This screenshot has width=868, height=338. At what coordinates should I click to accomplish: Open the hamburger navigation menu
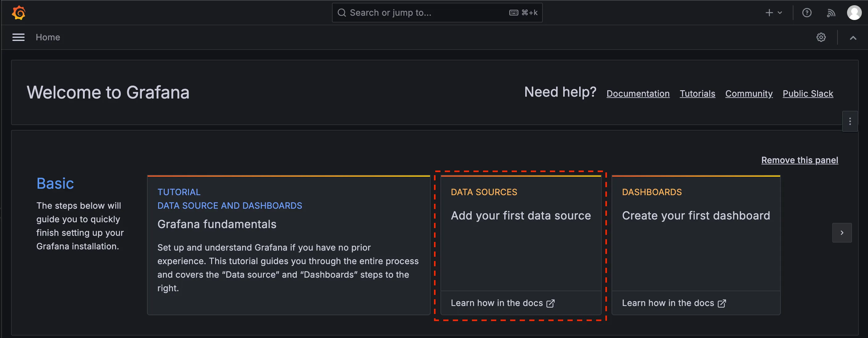[18, 37]
